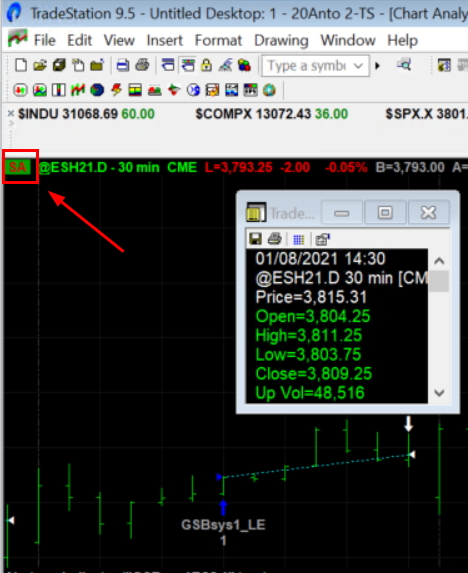Click the Print icon in data window

click(x=275, y=239)
